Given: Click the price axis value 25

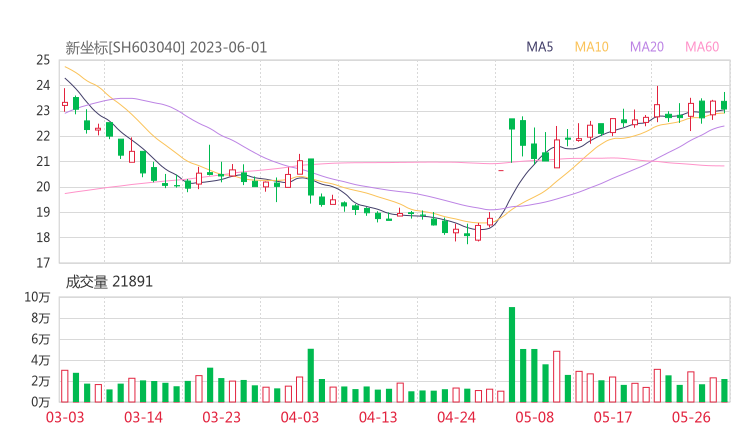Looking at the screenshot, I should [43, 60].
